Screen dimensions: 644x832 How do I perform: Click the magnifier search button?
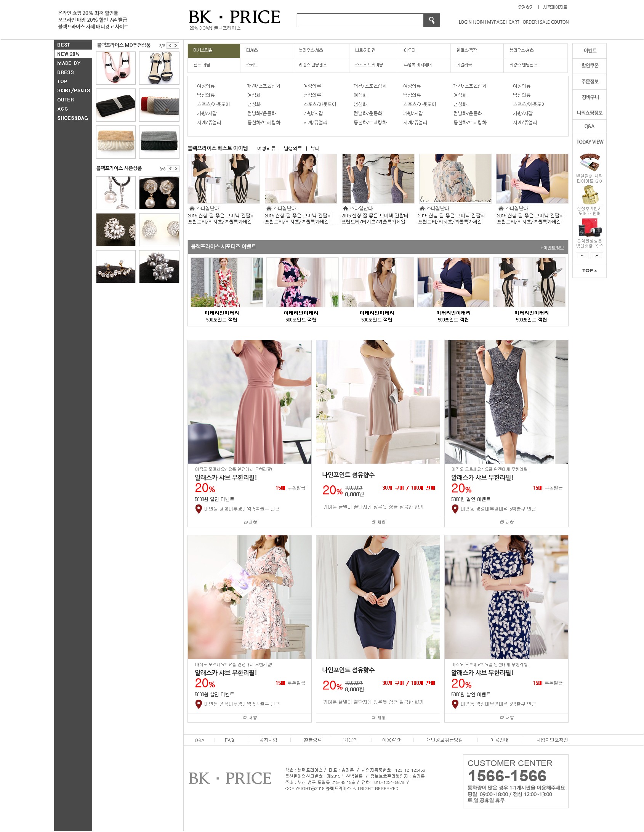pos(431,20)
